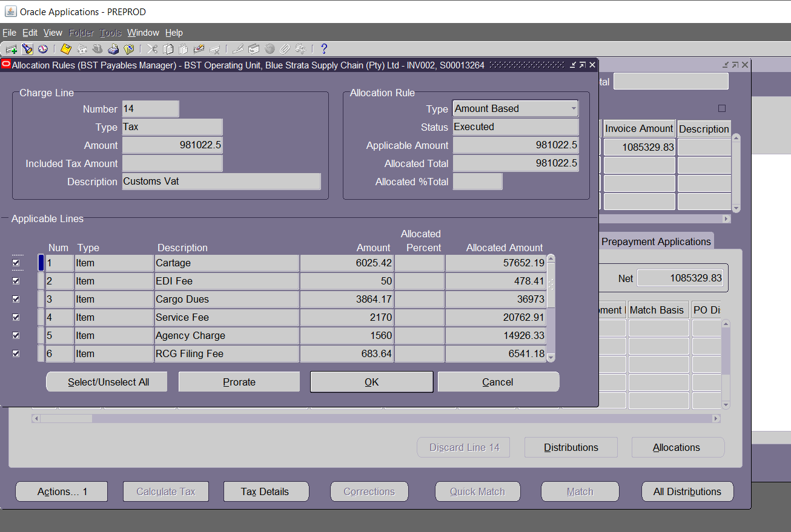Click the Paste toolbar icon
The image size is (791, 532).
point(183,49)
